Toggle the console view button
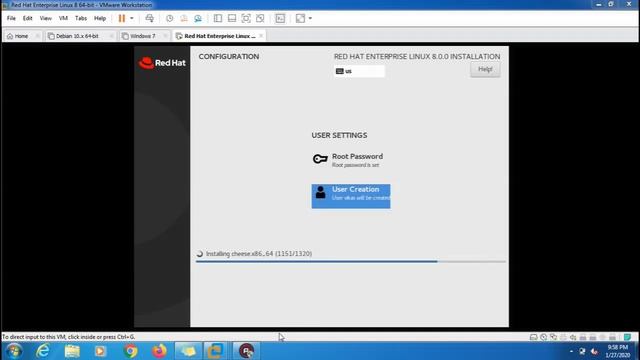640x360 pixels. (280, 18)
